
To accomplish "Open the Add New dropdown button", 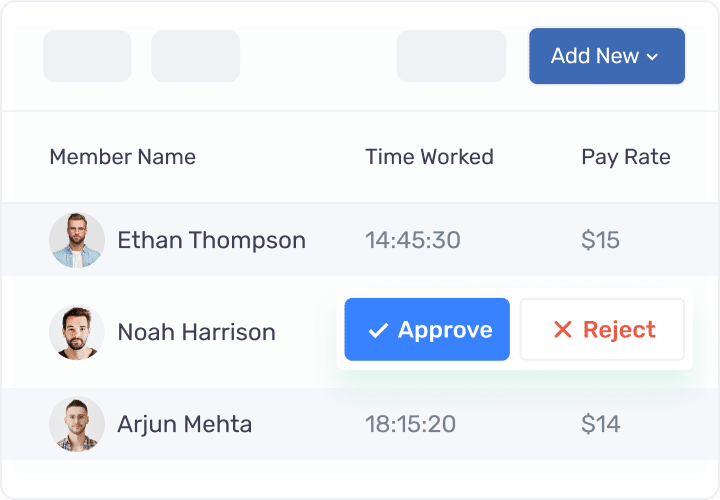I will 607,56.
